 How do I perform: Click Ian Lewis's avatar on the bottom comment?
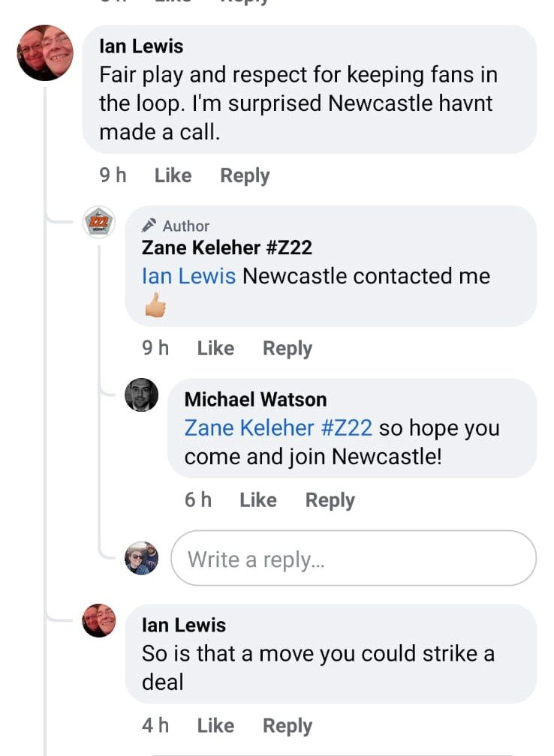98,620
